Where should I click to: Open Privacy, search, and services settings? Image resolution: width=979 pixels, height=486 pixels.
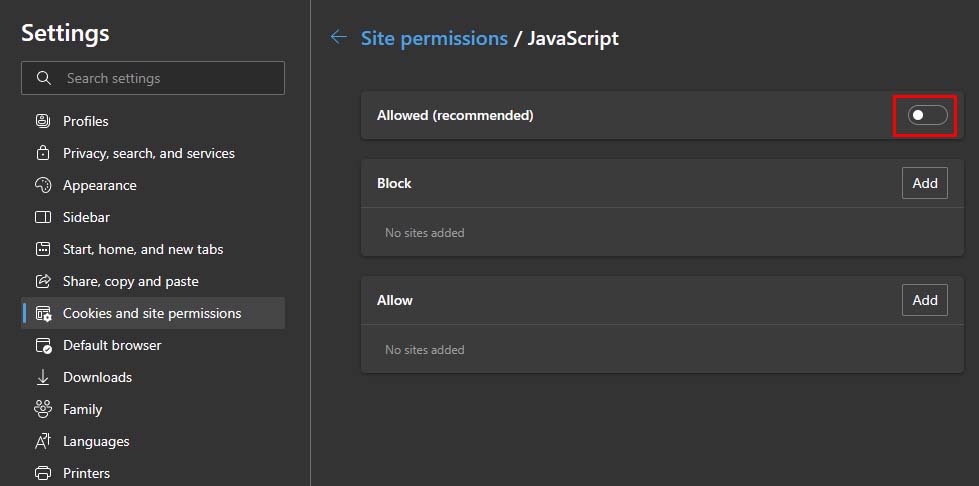[153, 153]
